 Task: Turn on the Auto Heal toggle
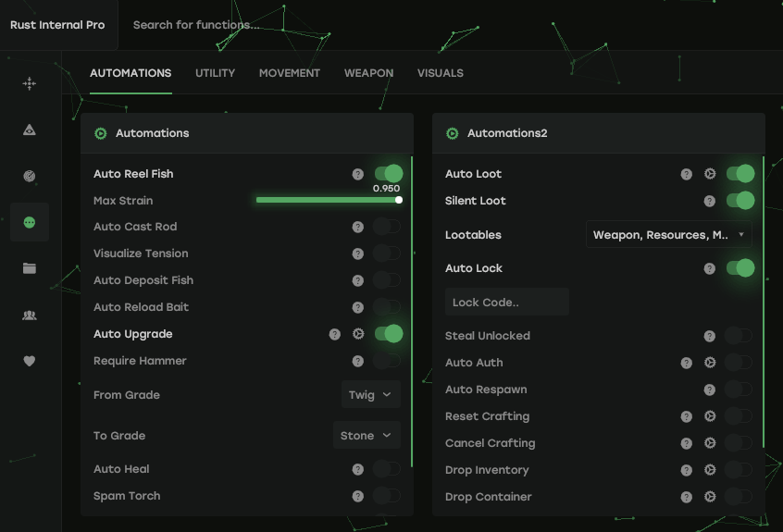coord(387,468)
